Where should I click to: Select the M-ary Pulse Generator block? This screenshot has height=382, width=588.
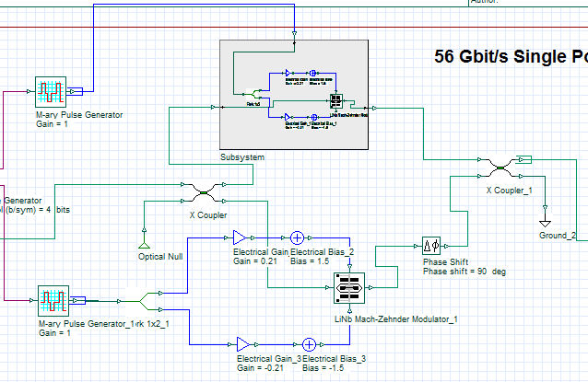[x=51, y=92]
